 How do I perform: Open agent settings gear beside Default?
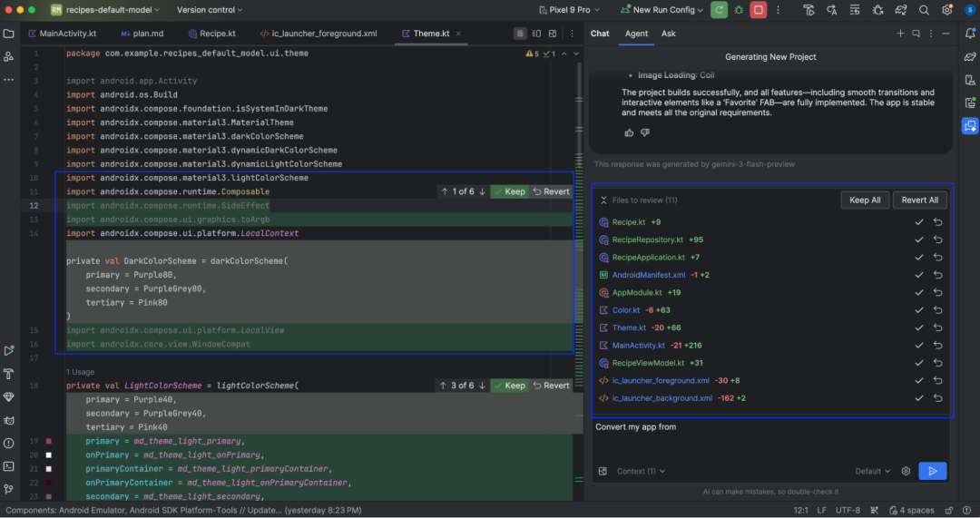[x=906, y=471]
